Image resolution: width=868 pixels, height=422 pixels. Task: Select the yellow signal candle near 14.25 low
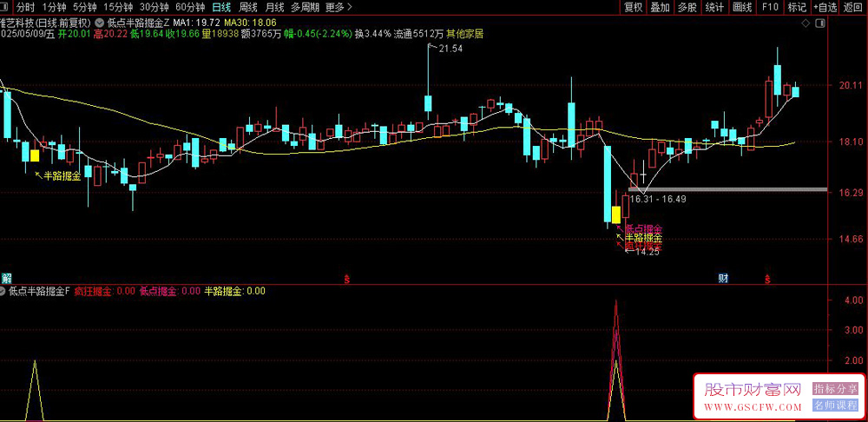pos(616,214)
